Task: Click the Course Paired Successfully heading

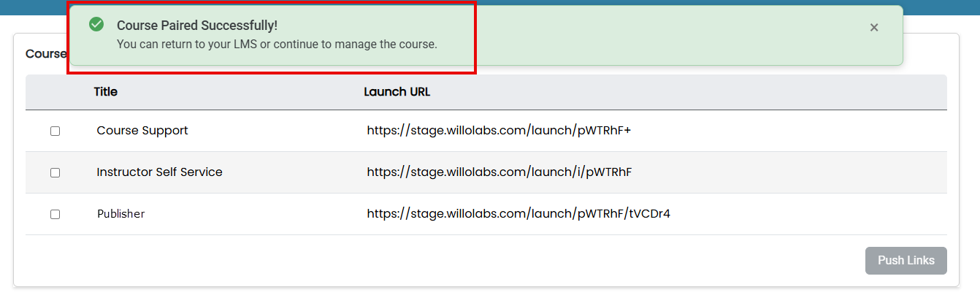Action: pyautogui.click(x=197, y=26)
